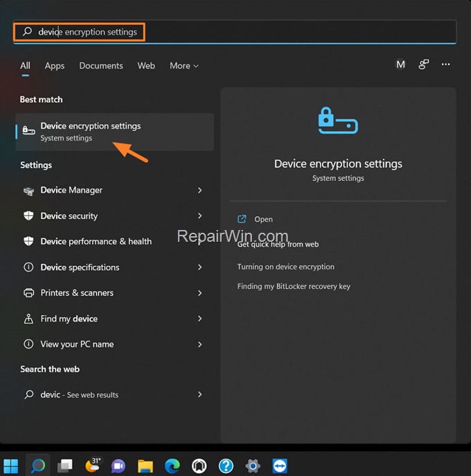Open View your PC name result

click(x=115, y=344)
